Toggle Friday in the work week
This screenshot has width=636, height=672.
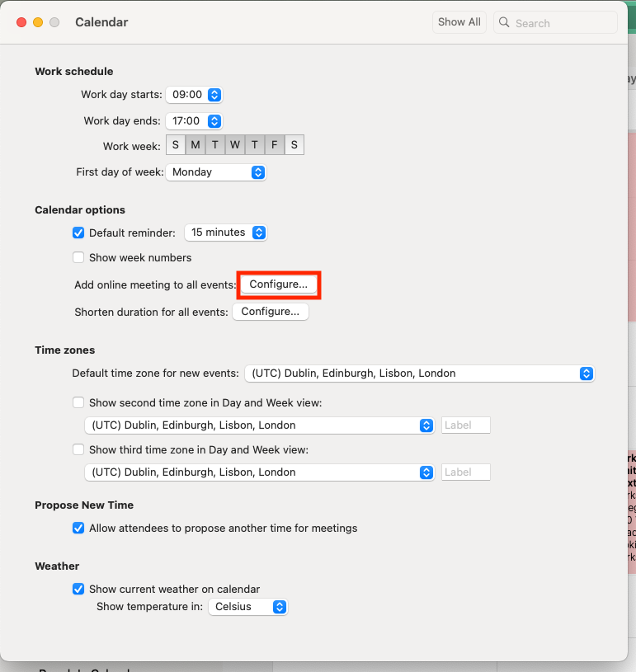pyautogui.click(x=275, y=146)
